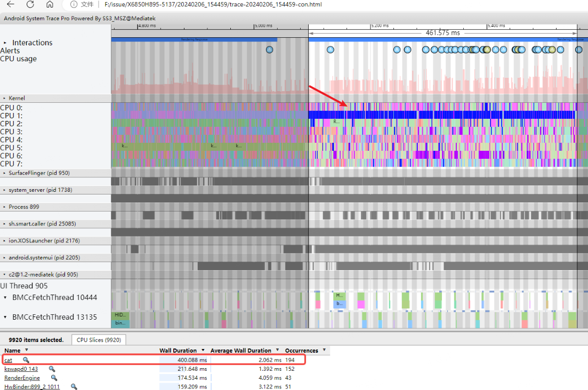Click the magnifier icon next to HwBinder:899_2 1011
Viewport: 588px width, 390px height.
pos(74,387)
